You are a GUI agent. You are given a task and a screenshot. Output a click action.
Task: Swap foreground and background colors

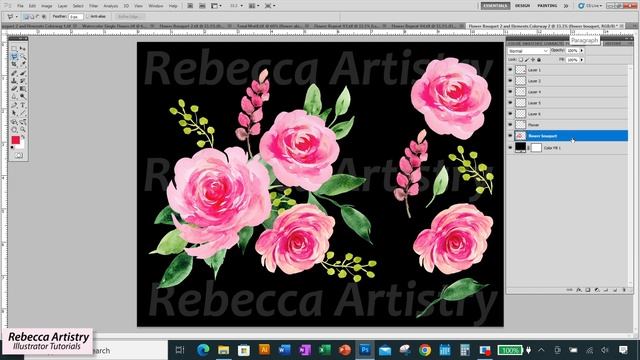(x=23, y=137)
